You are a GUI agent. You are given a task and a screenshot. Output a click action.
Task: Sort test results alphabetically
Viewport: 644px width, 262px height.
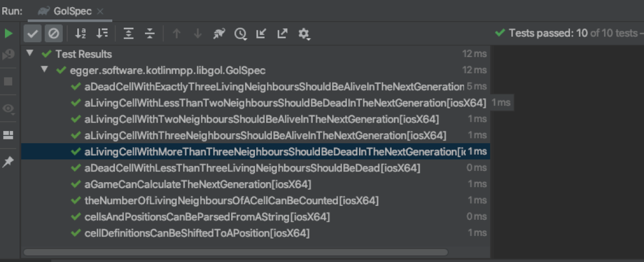pos(81,34)
